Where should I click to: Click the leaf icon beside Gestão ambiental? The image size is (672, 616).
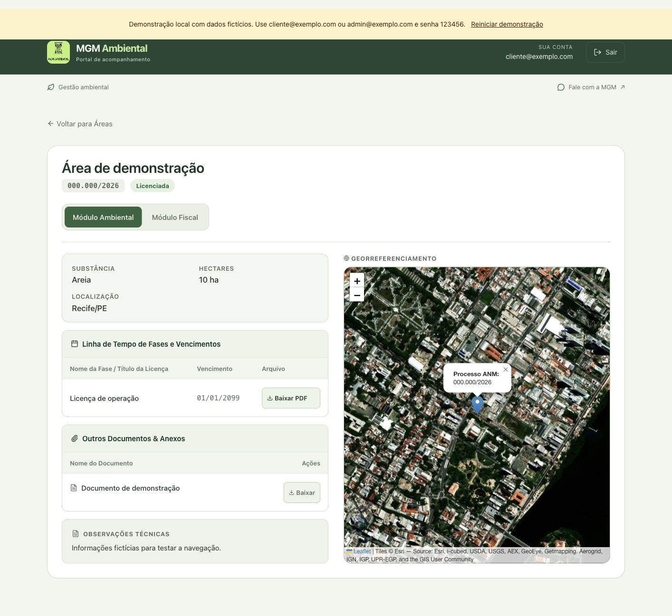click(51, 87)
